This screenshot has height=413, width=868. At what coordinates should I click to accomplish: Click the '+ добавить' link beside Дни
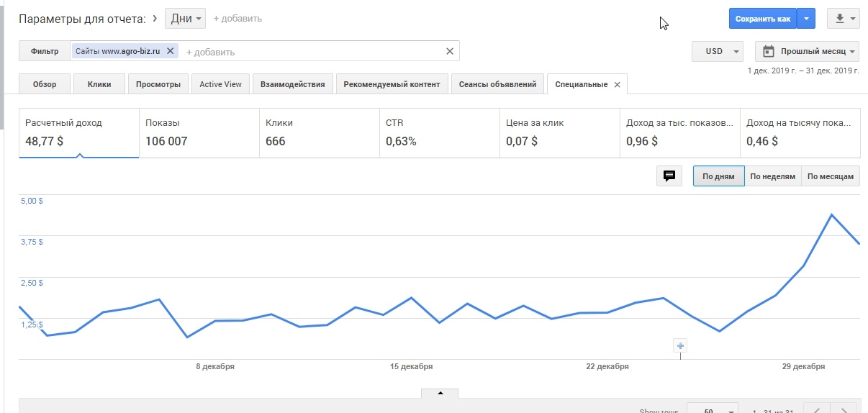coord(238,19)
